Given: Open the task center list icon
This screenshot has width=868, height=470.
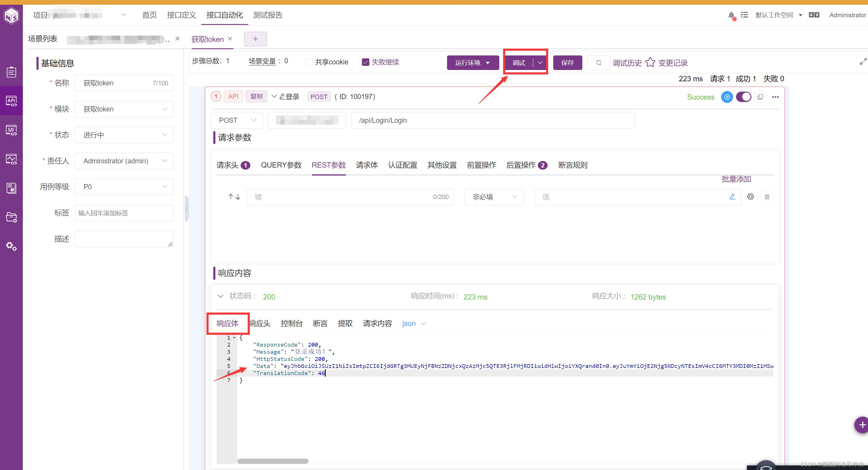Looking at the screenshot, I should 744,15.
